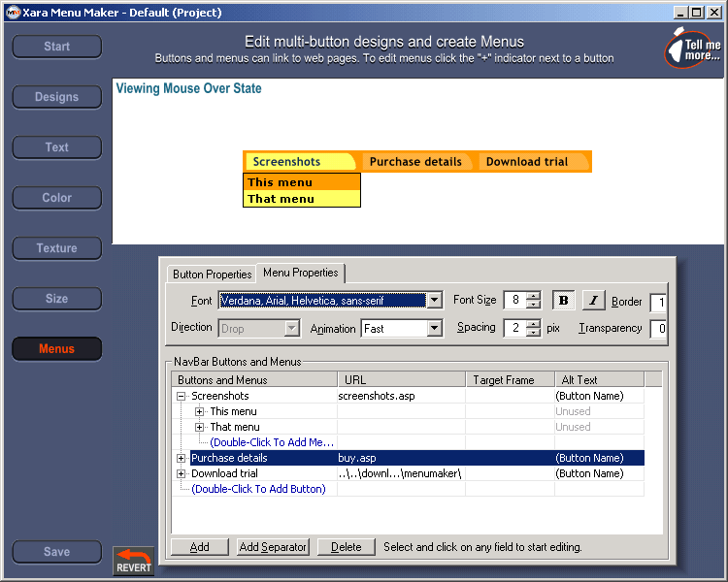This screenshot has width=728, height=582.
Task: Collapse the Screenshots tree node
Action: pyautogui.click(x=181, y=396)
